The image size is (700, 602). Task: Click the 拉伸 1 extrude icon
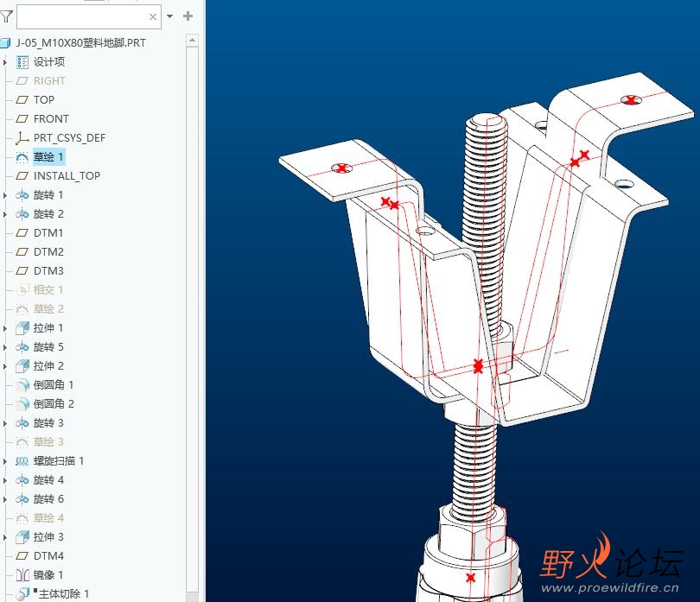22,328
